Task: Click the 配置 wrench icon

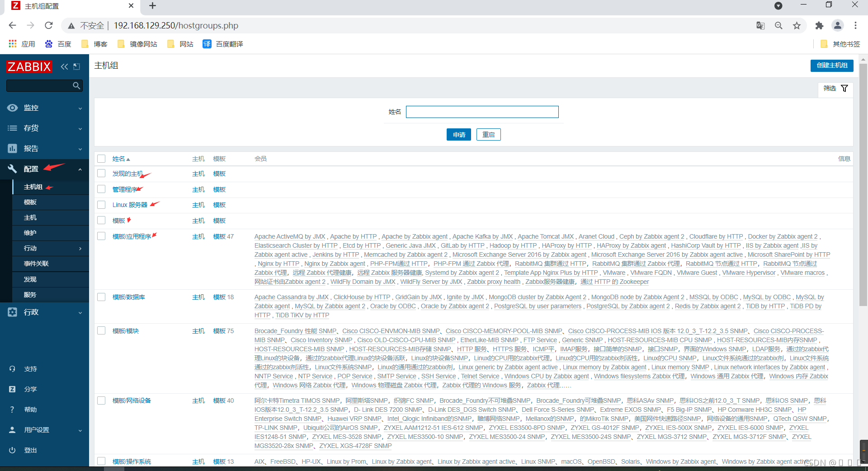Action: tap(13, 169)
